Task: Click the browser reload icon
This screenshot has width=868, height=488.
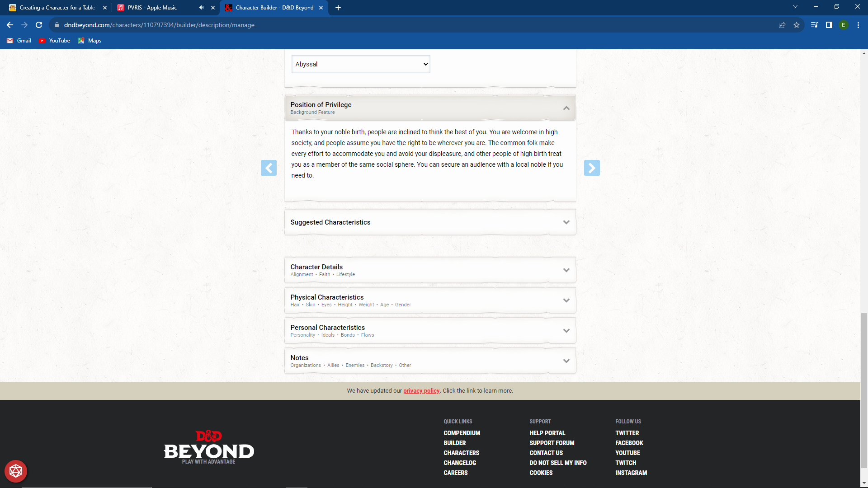Action: [x=39, y=25]
